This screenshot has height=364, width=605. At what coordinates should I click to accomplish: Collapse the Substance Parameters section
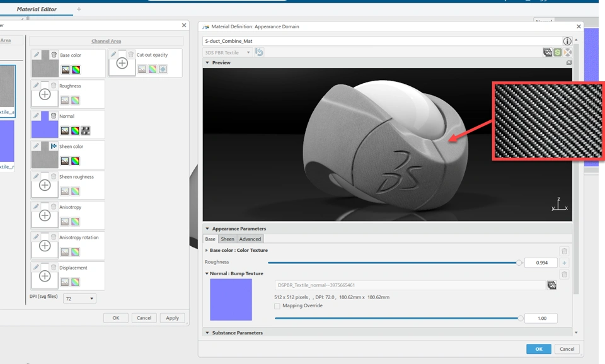pos(207,333)
